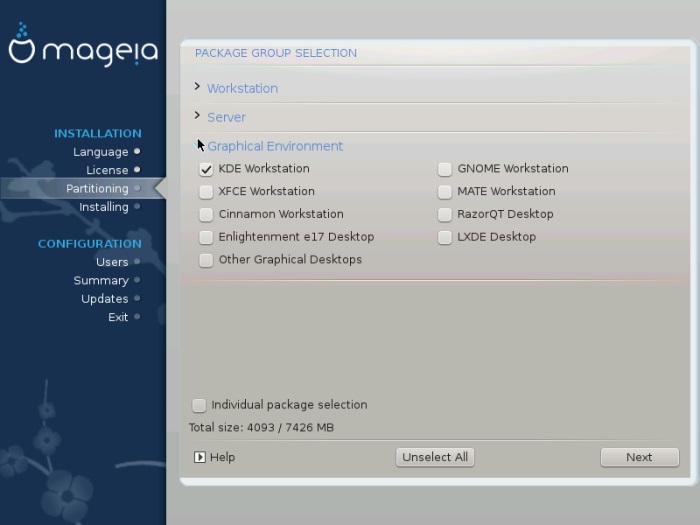The height and width of the screenshot is (525, 700).
Task: Click the Total size text
Action: (261, 428)
